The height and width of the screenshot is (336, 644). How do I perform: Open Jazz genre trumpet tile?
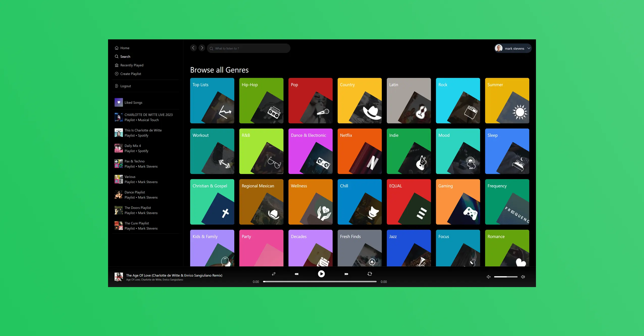tap(409, 248)
